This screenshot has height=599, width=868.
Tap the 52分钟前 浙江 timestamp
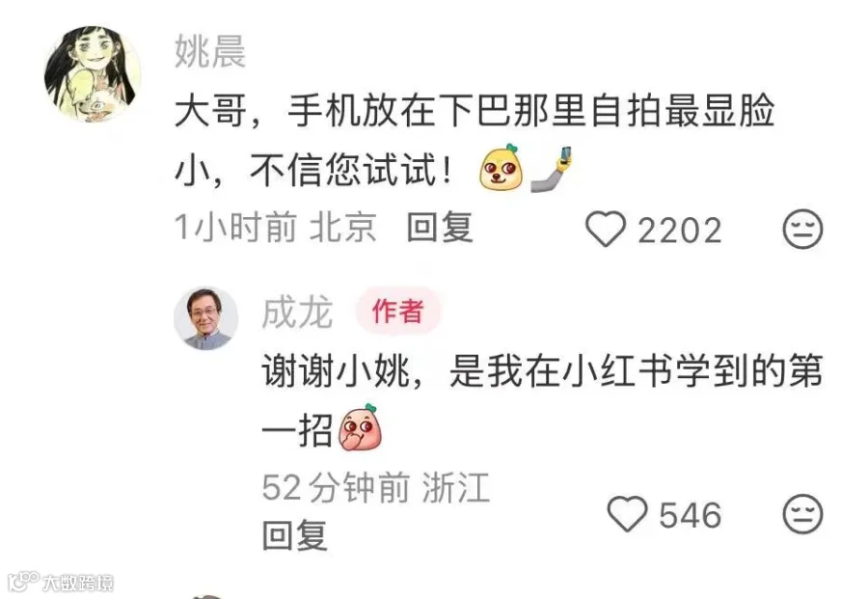[x=376, y=488]
